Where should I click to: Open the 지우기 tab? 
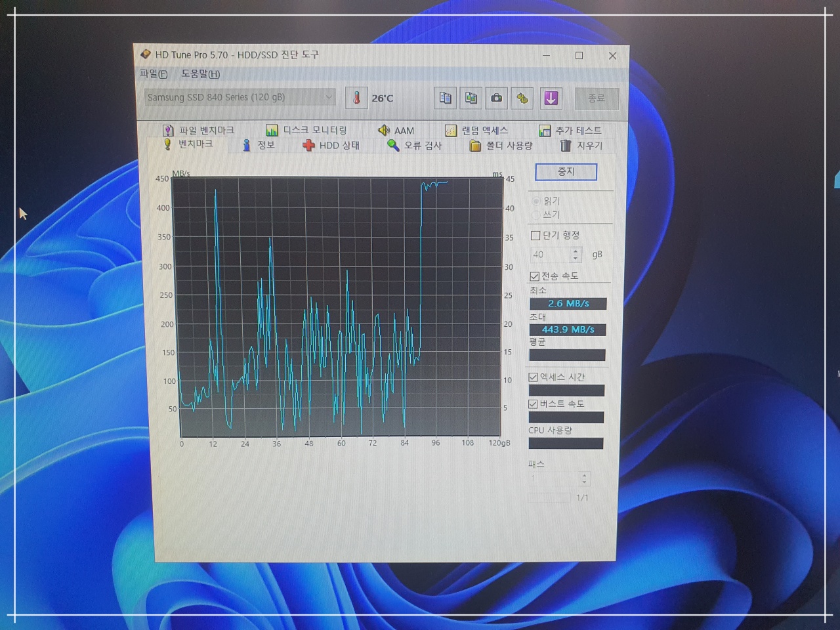point(581,145)
